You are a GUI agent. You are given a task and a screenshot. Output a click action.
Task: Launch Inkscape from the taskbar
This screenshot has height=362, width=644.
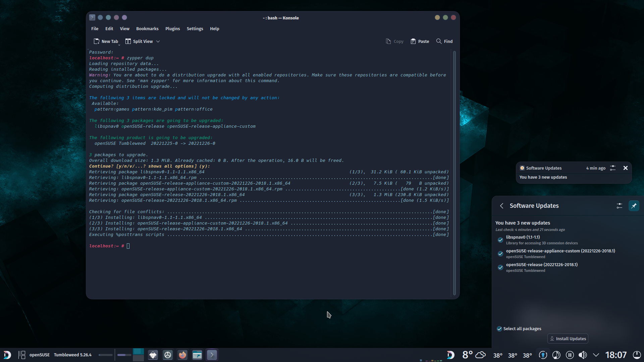pyautogui.click(x=153, y=355)
